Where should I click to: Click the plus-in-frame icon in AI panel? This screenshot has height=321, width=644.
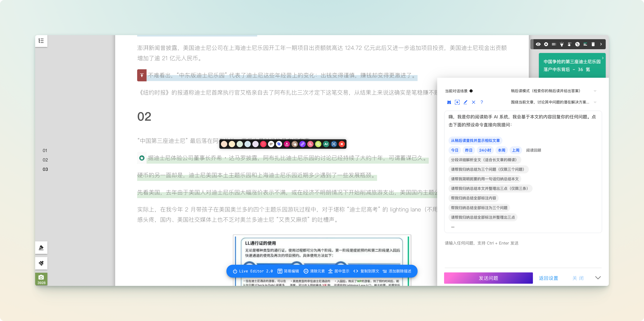coord(457,102)
